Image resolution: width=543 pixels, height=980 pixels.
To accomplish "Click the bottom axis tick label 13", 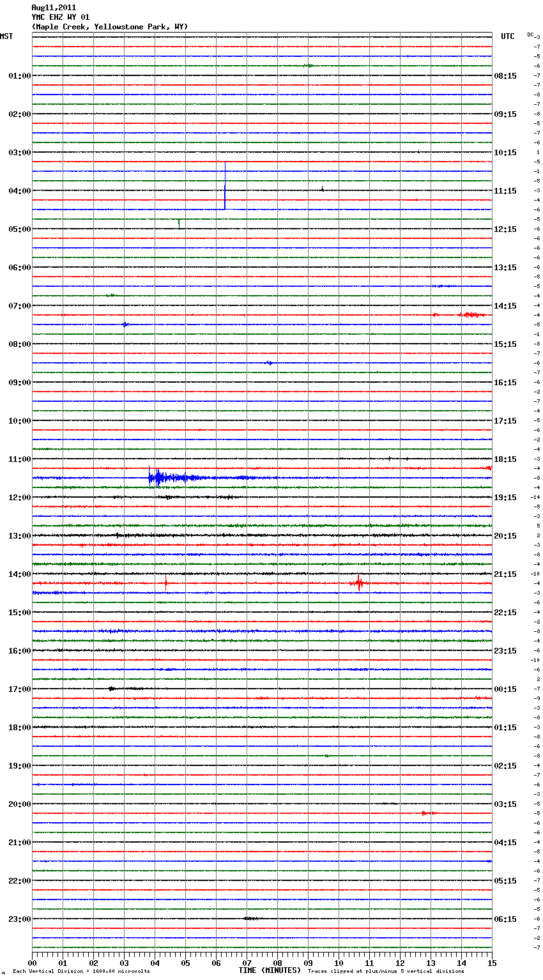I will point(431,963).
